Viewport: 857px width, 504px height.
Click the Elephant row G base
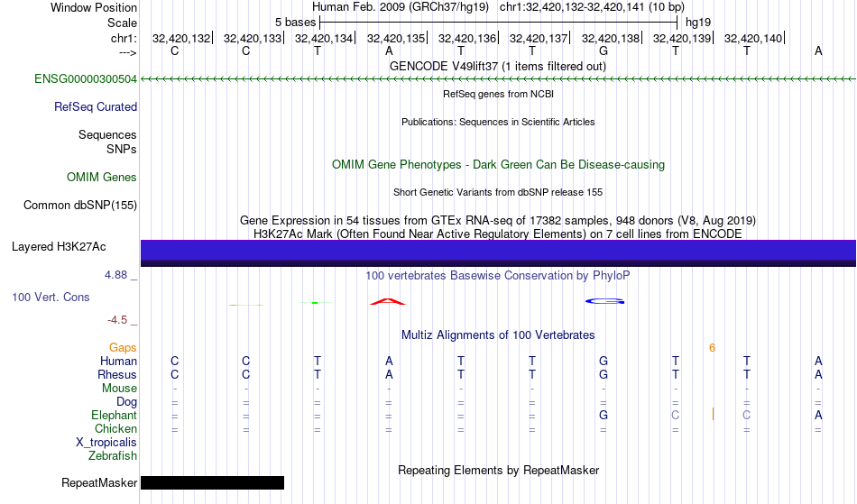click(x=604, y=416)
